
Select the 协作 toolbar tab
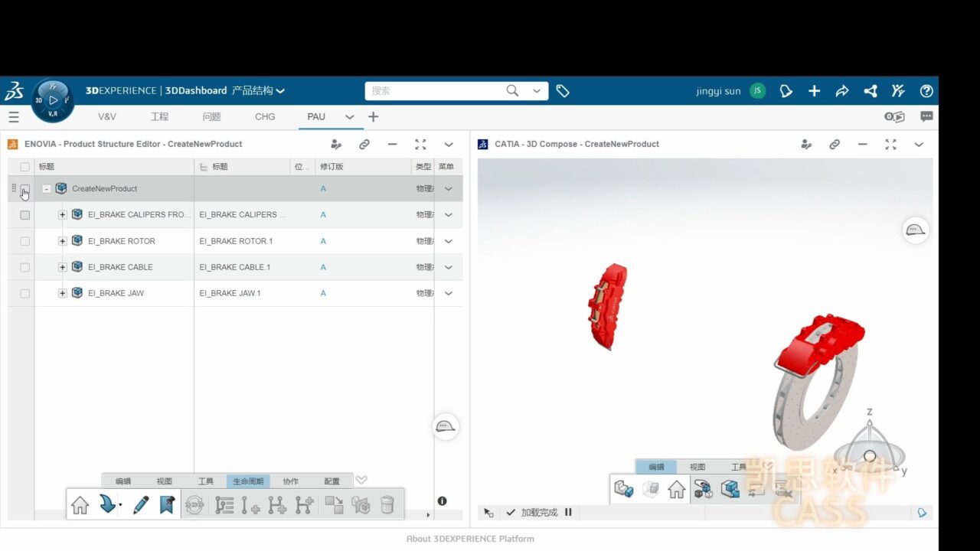(x=290, y=481)
